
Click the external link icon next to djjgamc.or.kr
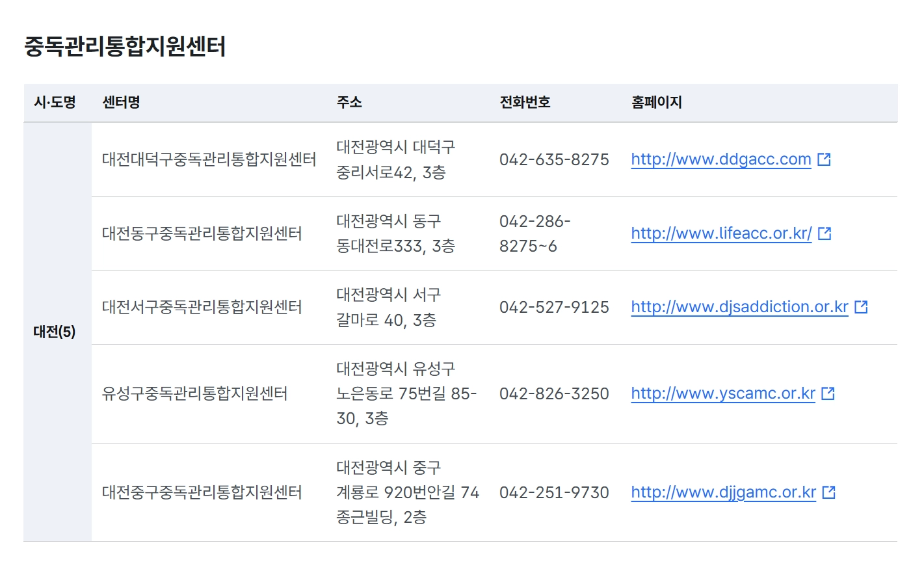(829, 492)
